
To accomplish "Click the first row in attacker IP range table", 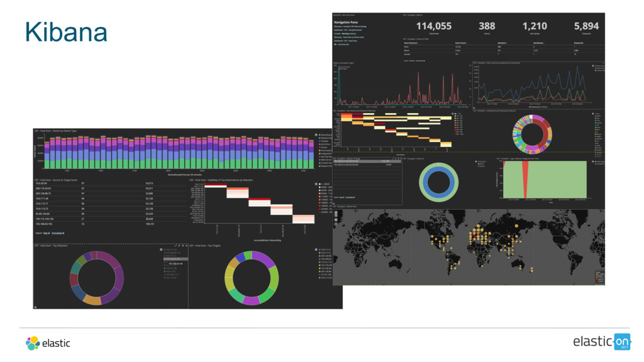I will [367, 162].
